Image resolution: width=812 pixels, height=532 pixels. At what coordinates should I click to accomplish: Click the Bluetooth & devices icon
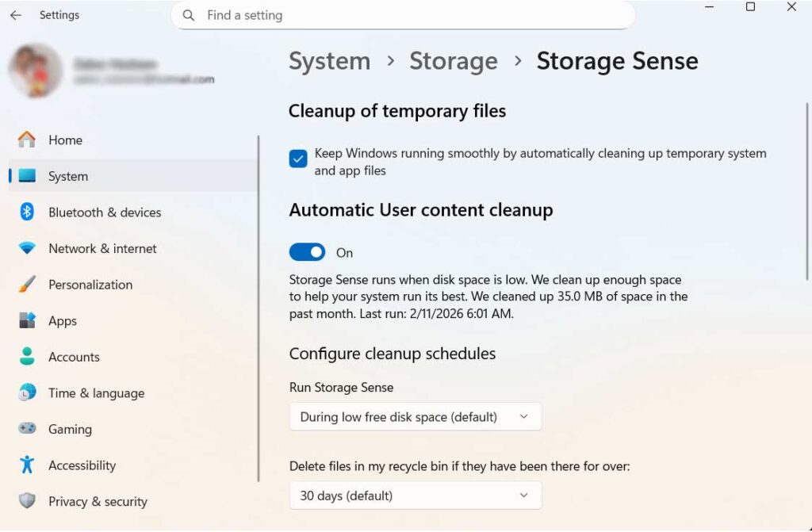27,212
